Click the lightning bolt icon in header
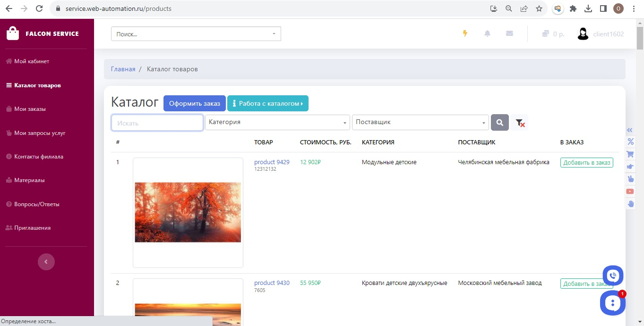The image size is (644, 326). [465, 33]
